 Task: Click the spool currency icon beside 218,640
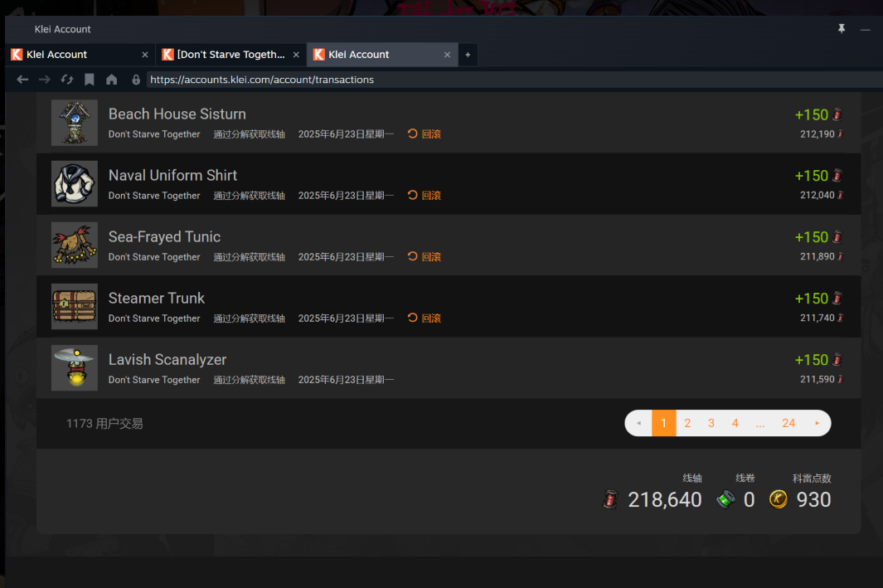[611, 499]
